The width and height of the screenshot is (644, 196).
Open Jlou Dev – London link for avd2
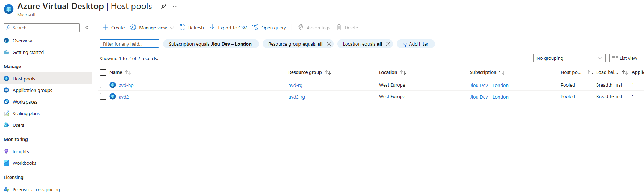[x=489, y=97]
